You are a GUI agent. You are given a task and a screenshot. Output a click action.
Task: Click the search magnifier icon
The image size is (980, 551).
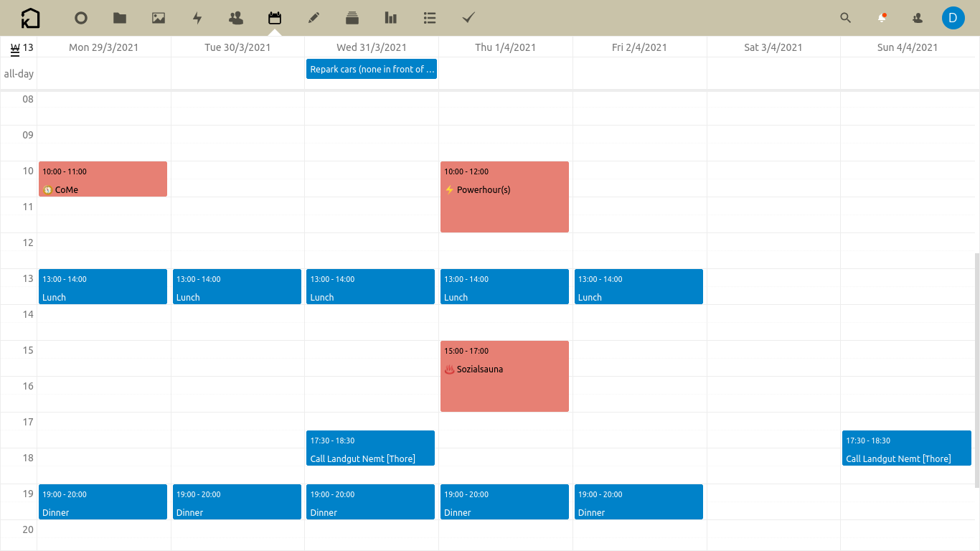(845, 18)
